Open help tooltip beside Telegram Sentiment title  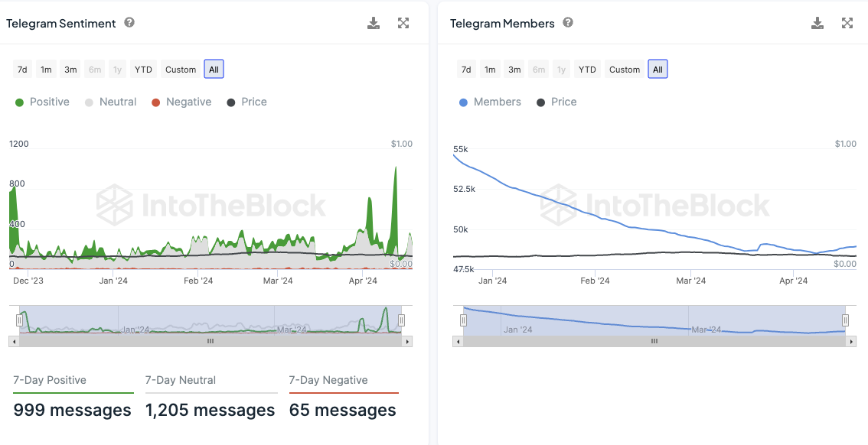129,23
